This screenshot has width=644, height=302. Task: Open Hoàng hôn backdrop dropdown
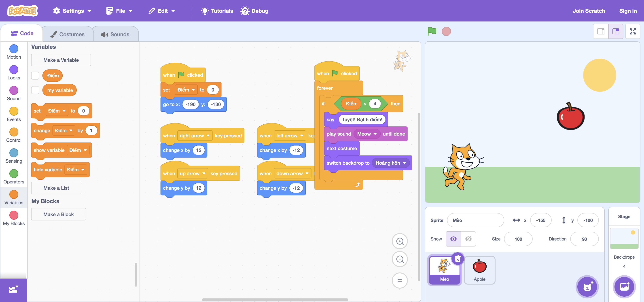click(x=390, y=163)
